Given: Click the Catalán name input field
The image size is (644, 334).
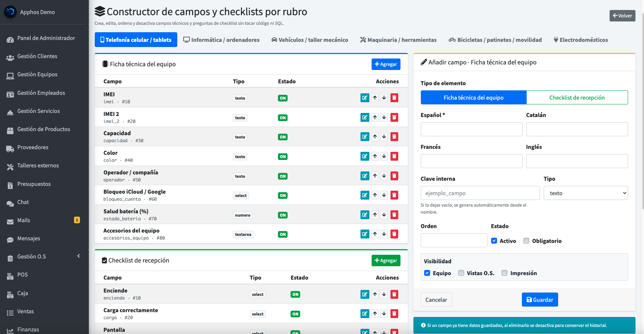Looking at the screenshot, I should tap(577, 129).
